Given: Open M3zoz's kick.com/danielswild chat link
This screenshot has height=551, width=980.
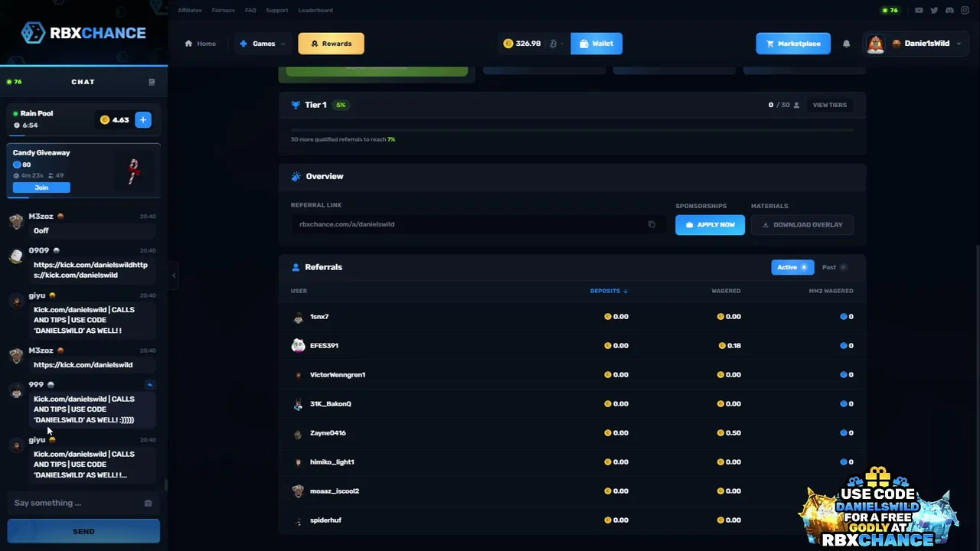Looking at the screenshot, I should (x=83, y=365).
